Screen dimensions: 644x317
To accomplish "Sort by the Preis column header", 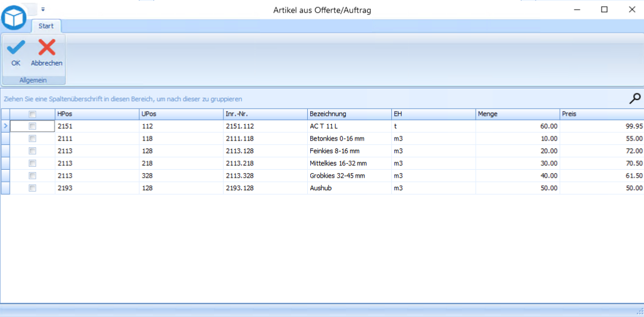I will 602,115.
